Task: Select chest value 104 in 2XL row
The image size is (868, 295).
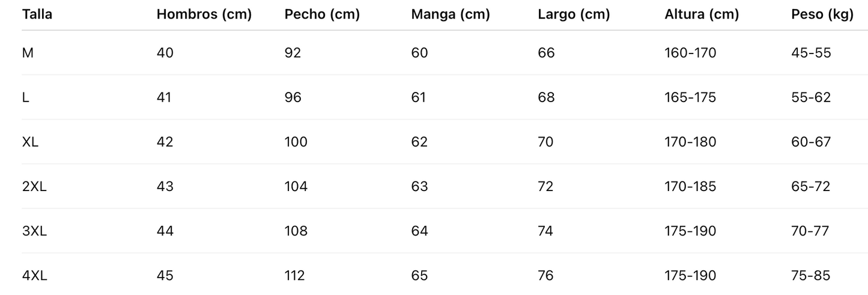Action: click(296, 186)
